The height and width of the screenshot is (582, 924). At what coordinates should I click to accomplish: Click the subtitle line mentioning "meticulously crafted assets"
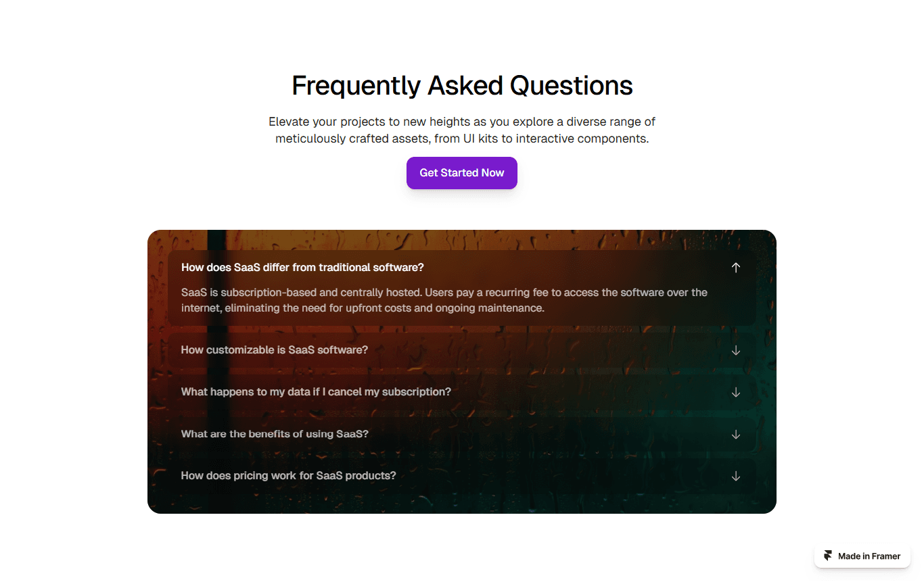pos(462,139)
